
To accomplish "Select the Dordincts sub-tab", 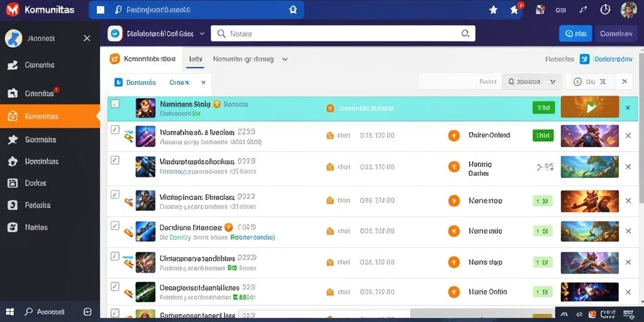I will tap(136, 82).
